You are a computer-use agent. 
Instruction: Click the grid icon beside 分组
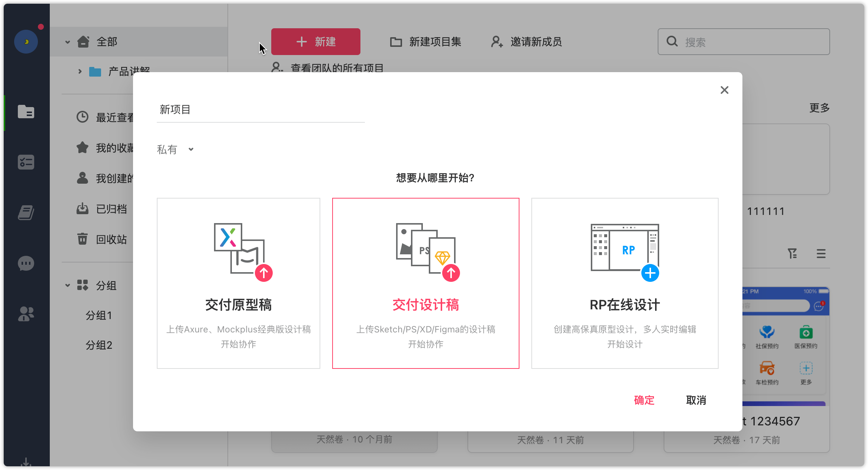[x=82, y=285]
